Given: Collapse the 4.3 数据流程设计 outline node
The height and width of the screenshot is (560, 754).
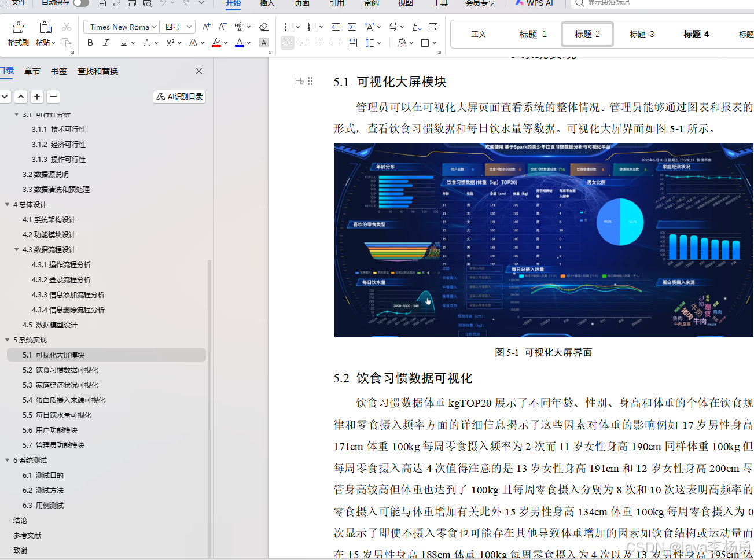Looking at the screenshot, I should (17, 249).
